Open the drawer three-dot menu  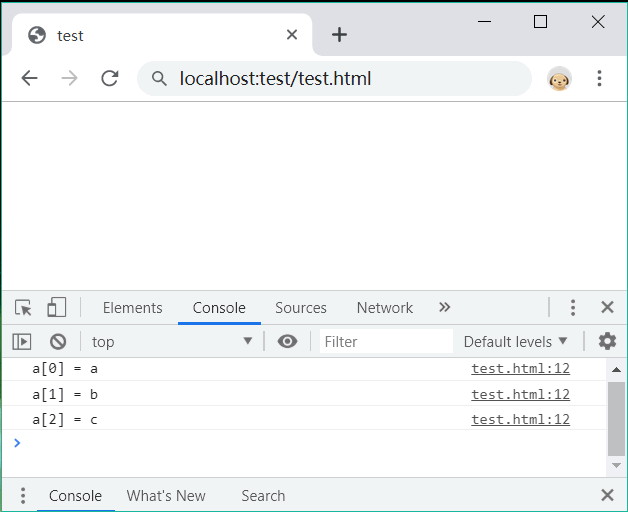click(23, 496)
